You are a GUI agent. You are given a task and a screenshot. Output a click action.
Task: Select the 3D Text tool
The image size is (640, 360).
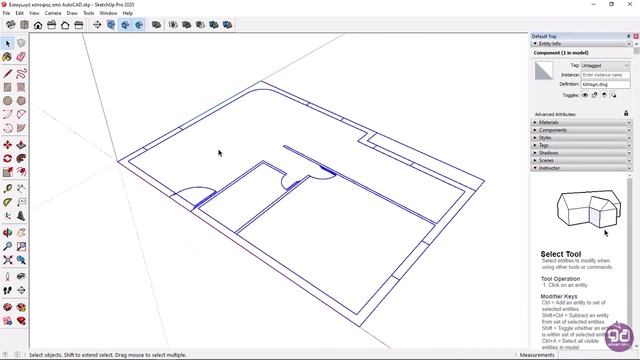pyautogui.click(x=21, y=216)
